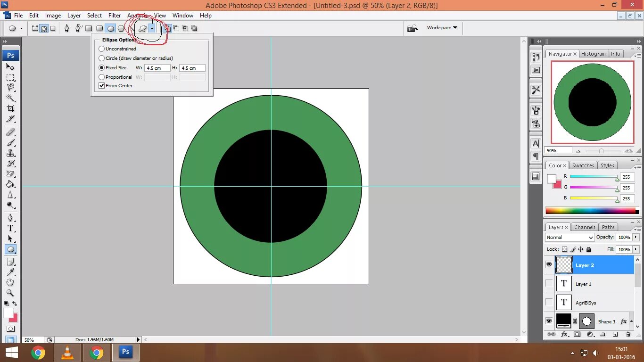Viewport: 644px width, 362px height.
Task: Select the Healing Brush tool
Action: (10, 132)
